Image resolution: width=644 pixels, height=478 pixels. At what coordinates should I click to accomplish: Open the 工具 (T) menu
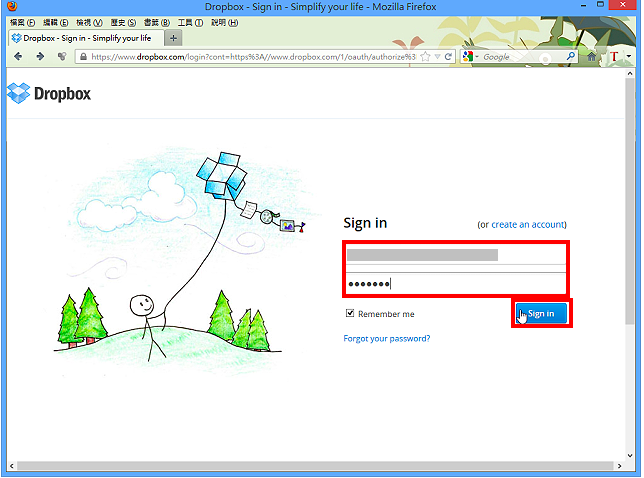[x=190, y=23]
